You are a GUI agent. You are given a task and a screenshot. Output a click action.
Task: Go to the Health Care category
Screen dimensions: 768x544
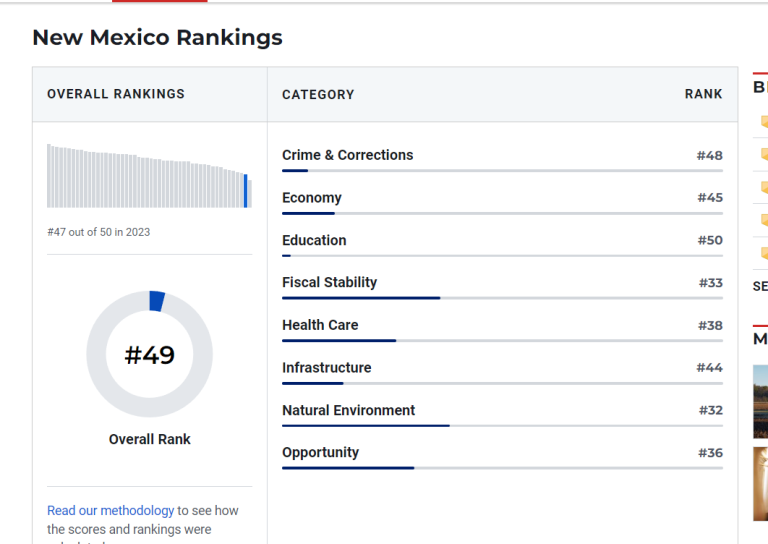coord(319,325)
